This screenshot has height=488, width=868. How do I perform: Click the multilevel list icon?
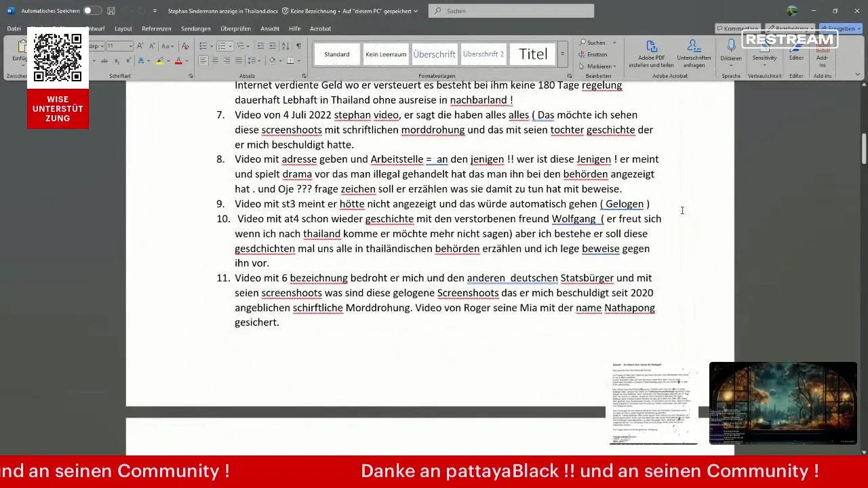tap(240, 45)
